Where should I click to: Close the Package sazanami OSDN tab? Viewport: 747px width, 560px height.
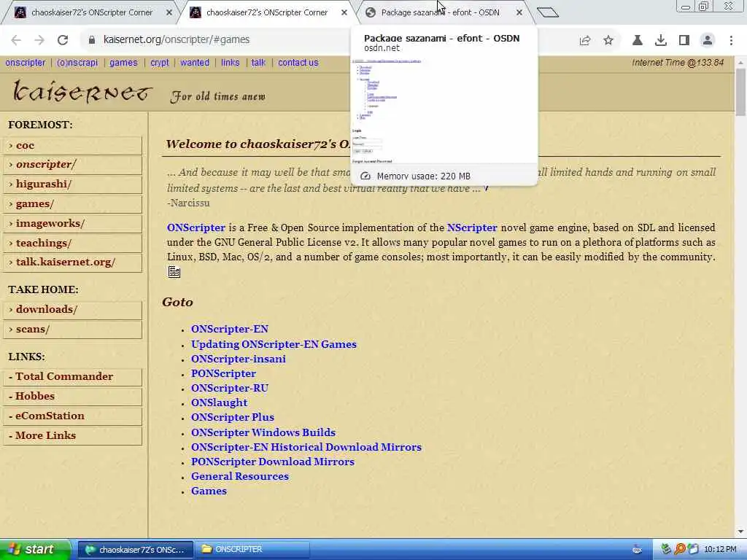519,13
